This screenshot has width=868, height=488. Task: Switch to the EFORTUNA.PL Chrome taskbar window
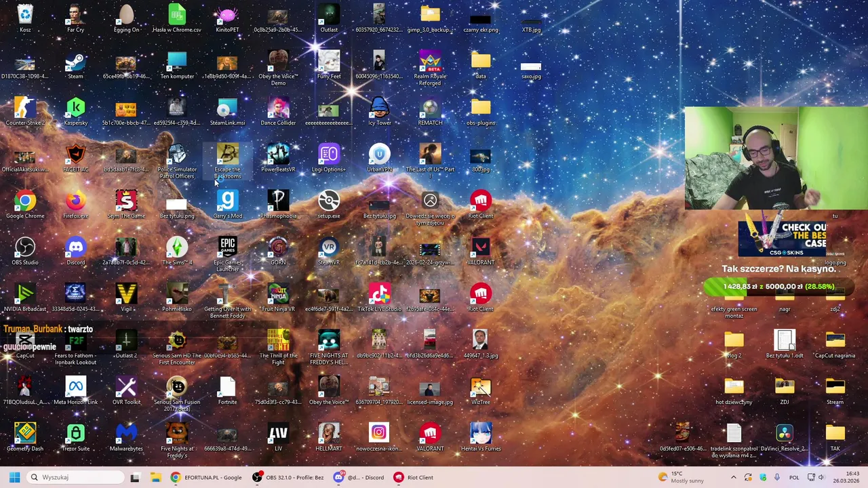(x=206, y=477)
